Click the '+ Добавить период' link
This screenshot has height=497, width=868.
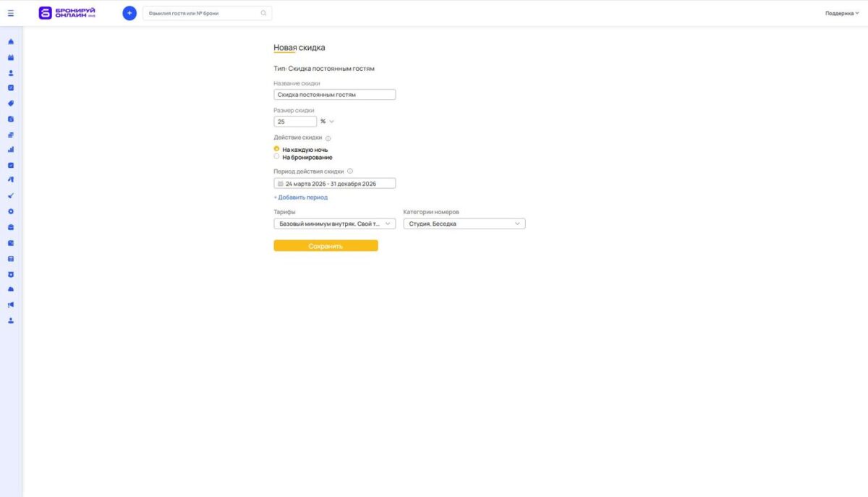(x=300, y=197)
